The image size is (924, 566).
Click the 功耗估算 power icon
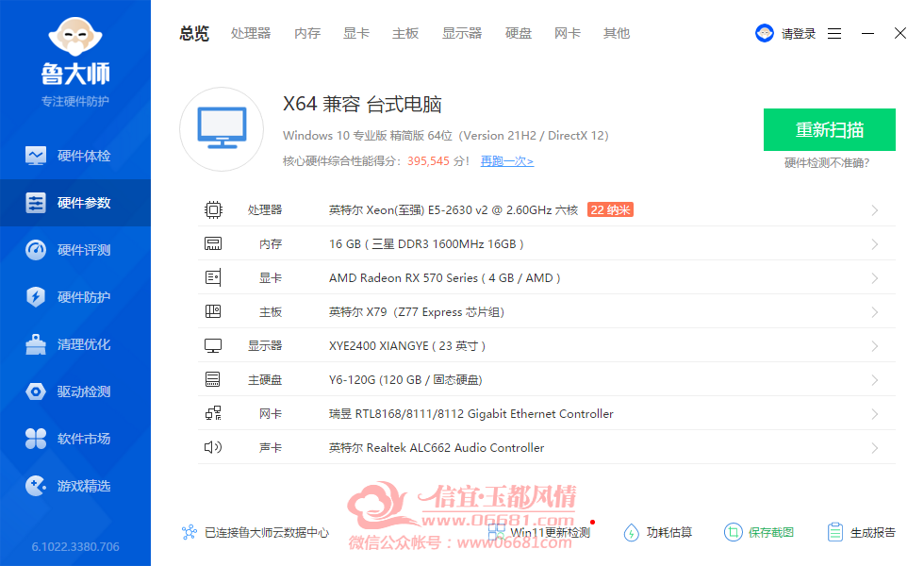631,532
